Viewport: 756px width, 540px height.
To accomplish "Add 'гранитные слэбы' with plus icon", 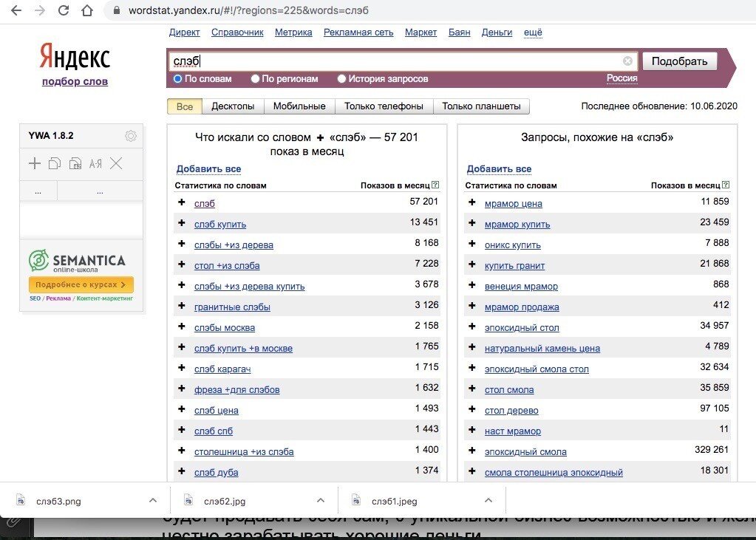I will coord(182,306).
